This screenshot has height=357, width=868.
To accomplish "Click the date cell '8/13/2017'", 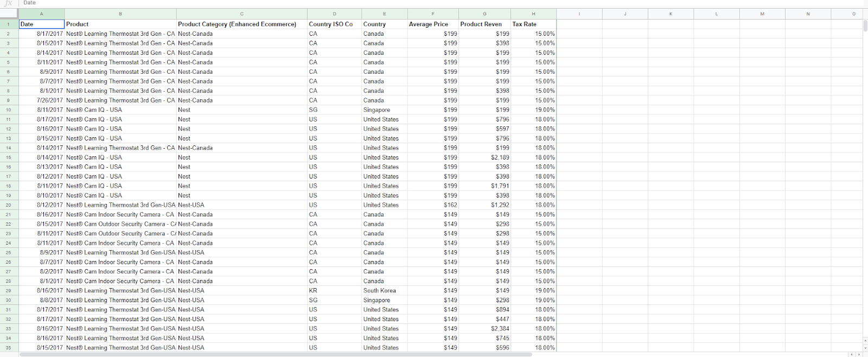I will click(42, 167).
